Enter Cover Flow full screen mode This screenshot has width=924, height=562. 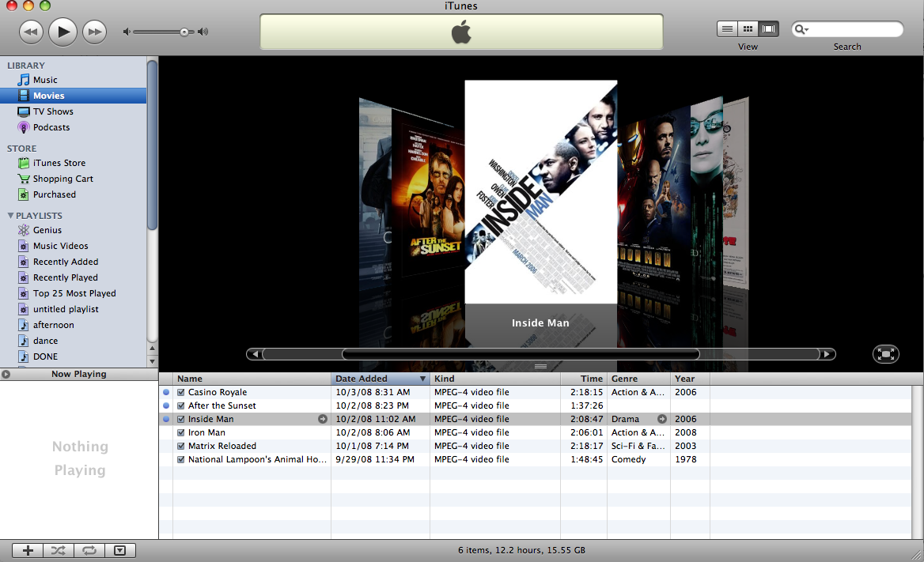click(886, 354)
